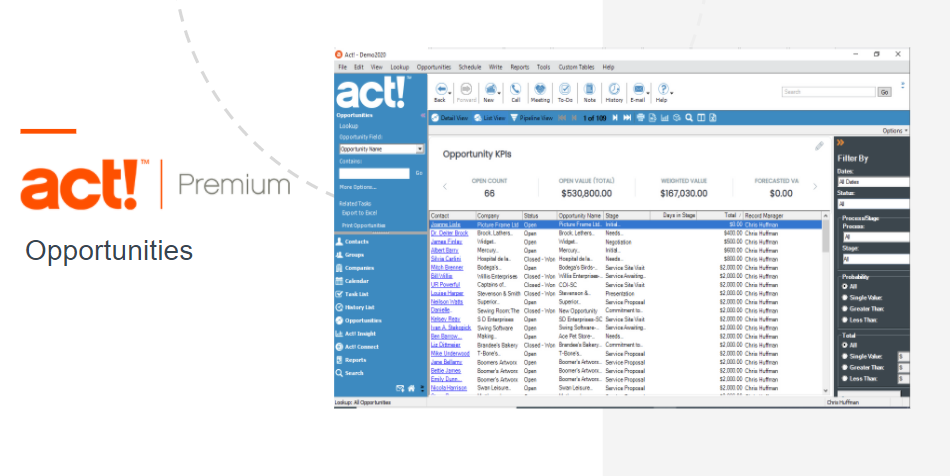Image resolution: width=950 pixels, height=476 pixels.
Task: Click the chart graph icon in the blue bar
Action: [x=665, y=118]
